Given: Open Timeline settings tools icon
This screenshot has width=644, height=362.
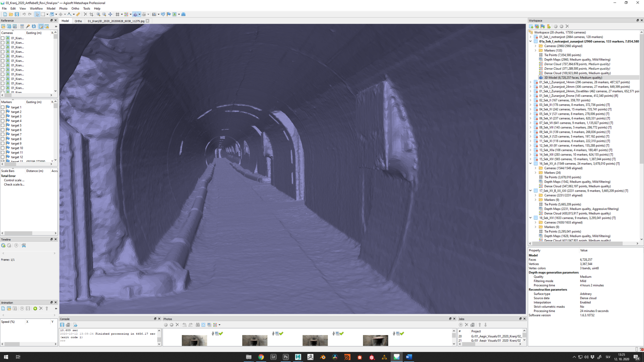Looking at the screenshot, I should 24,245.
